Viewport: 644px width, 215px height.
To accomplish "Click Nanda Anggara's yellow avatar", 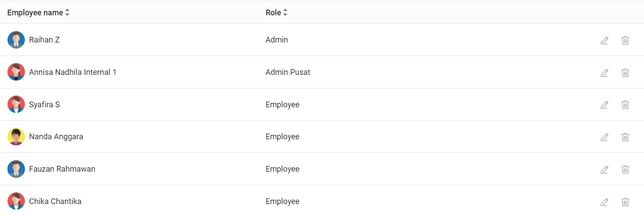I will 16,137.
